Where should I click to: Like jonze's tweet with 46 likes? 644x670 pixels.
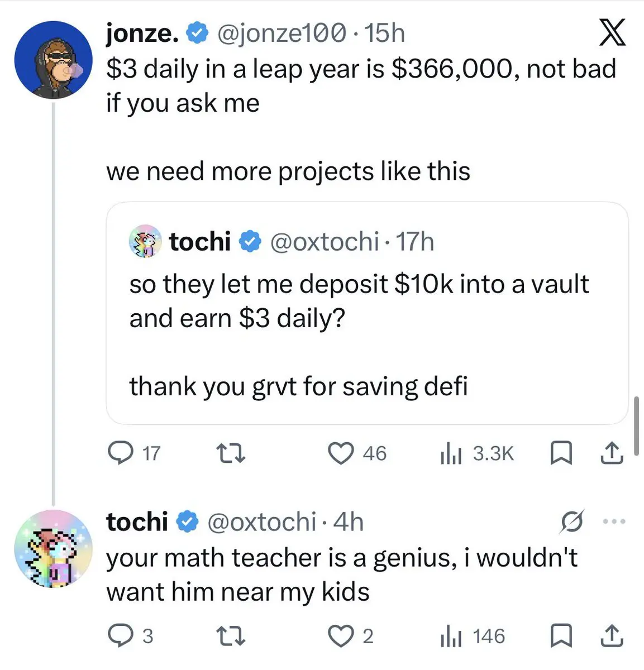342,453
